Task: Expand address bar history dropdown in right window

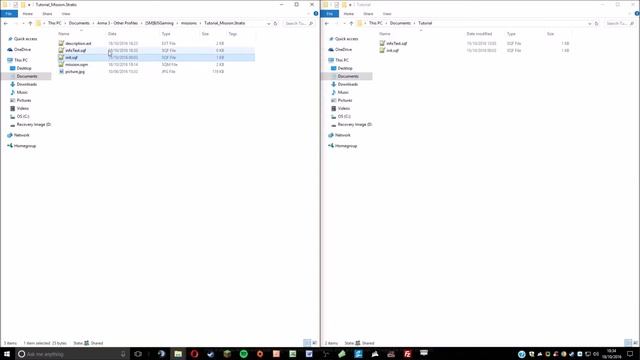Action: tap(589, 24)
